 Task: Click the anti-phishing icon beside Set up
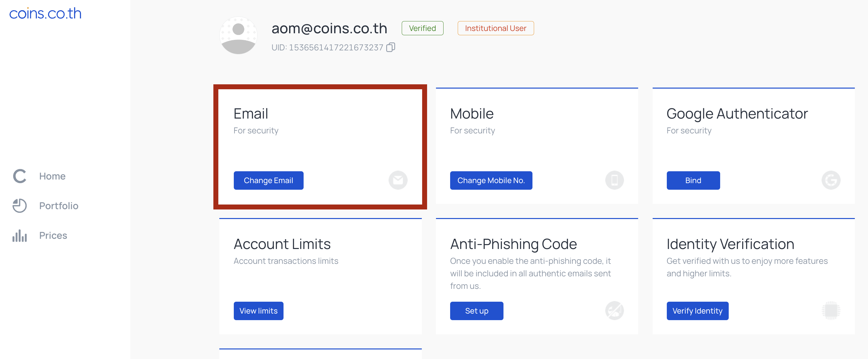614,311
